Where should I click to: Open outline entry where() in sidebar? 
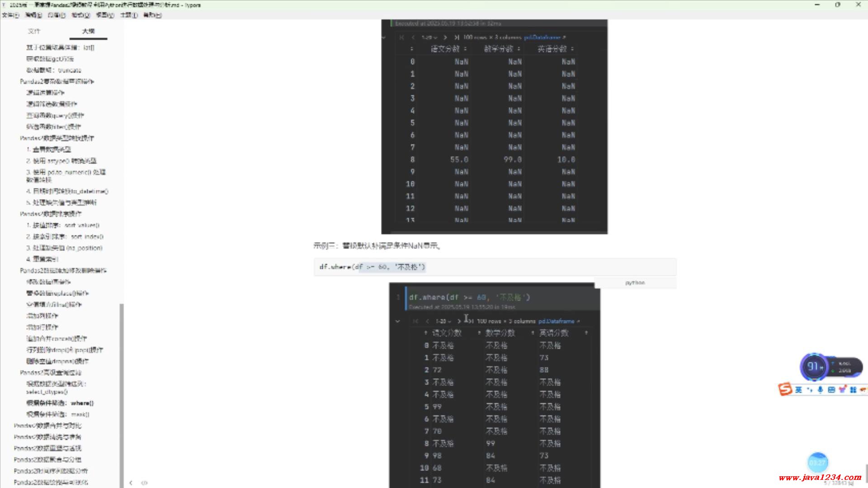[60, 403]
